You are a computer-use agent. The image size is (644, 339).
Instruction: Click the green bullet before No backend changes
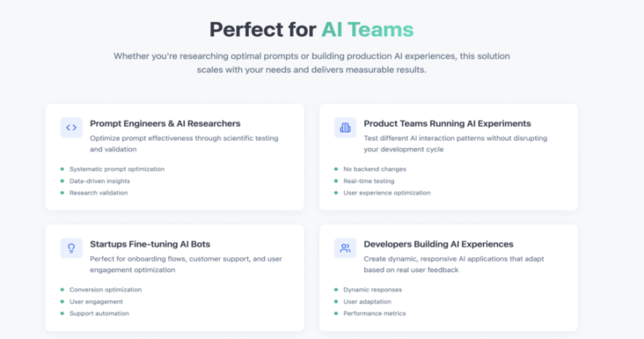pyautogui.click(x=336, y=169)
